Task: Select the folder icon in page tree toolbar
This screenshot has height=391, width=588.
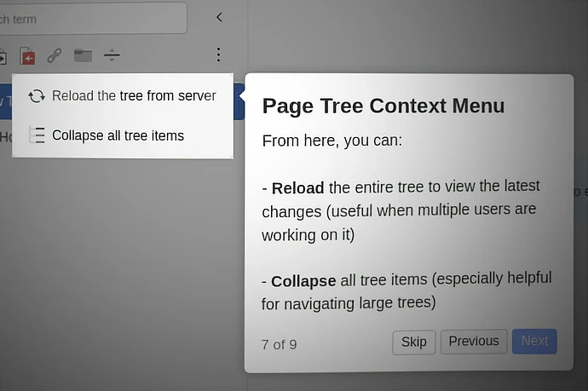Action: pyautogui.click(x=83, y=55)
